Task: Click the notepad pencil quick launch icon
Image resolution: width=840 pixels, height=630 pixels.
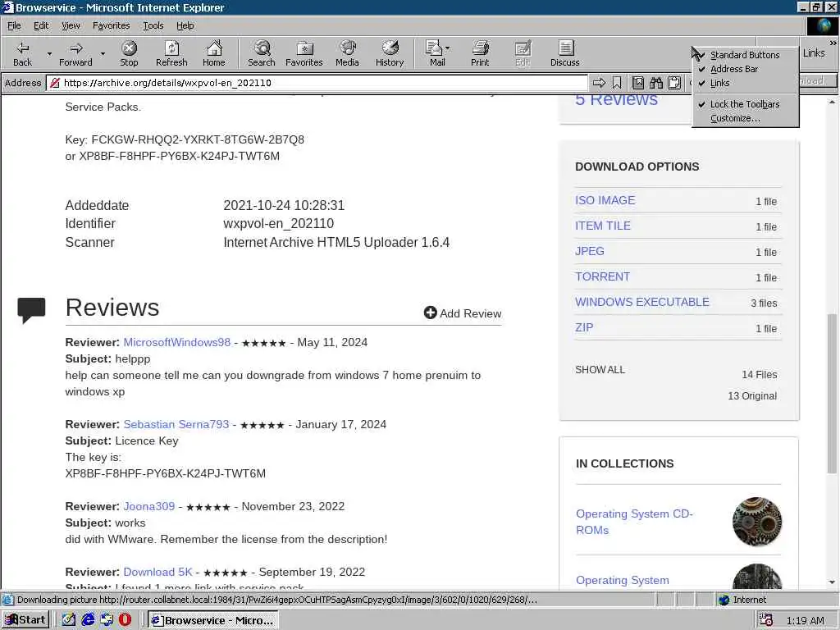Action: (69, 620)
